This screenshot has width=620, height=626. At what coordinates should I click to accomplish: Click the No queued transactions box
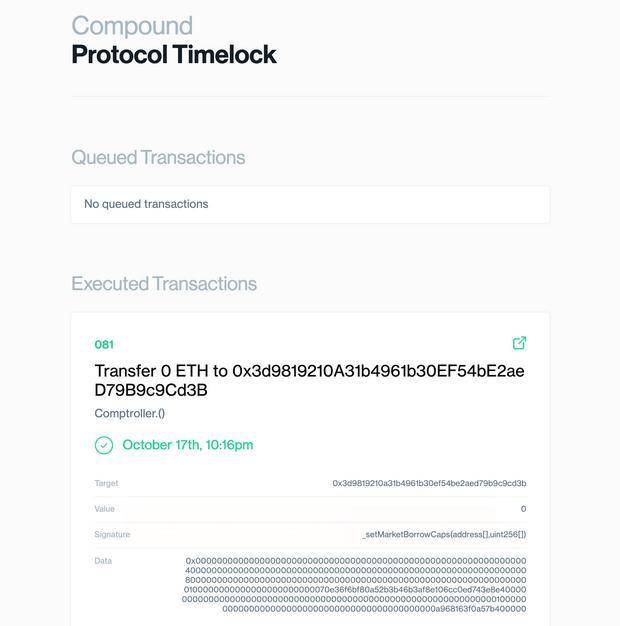point(310,204)
